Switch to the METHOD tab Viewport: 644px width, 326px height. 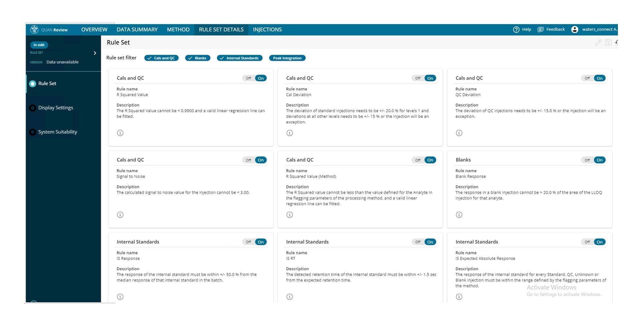coord(178,30)
